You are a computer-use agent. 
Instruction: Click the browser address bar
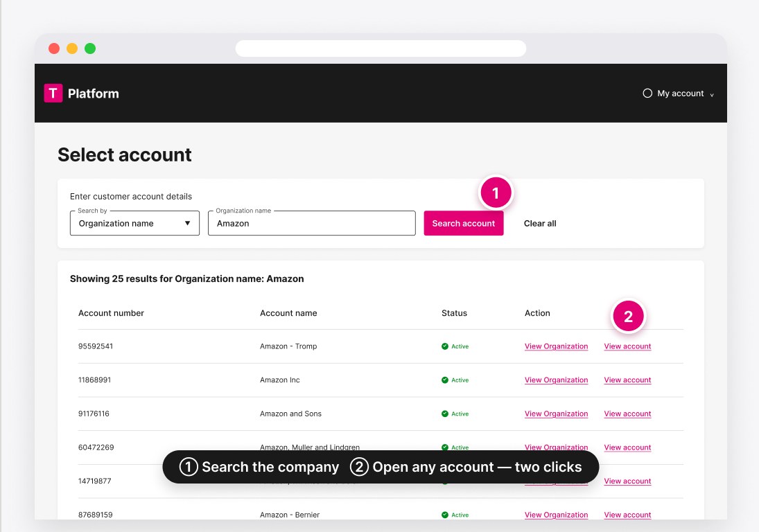point(381,48)
